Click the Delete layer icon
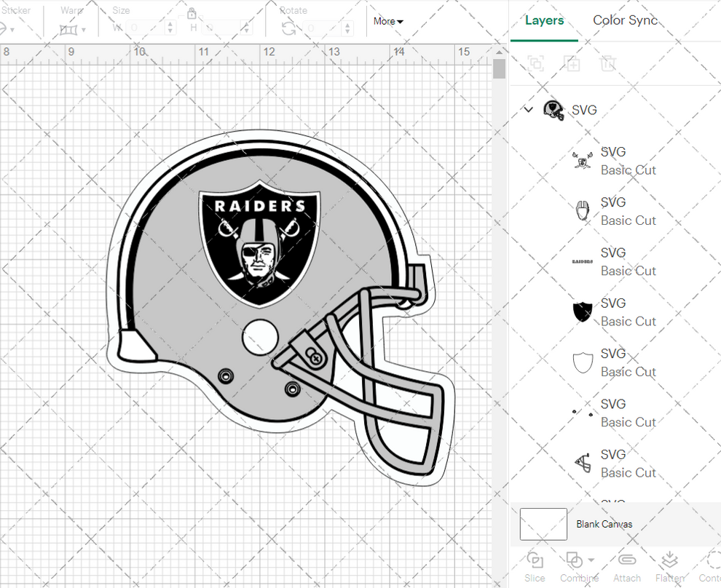 [609, 63]
